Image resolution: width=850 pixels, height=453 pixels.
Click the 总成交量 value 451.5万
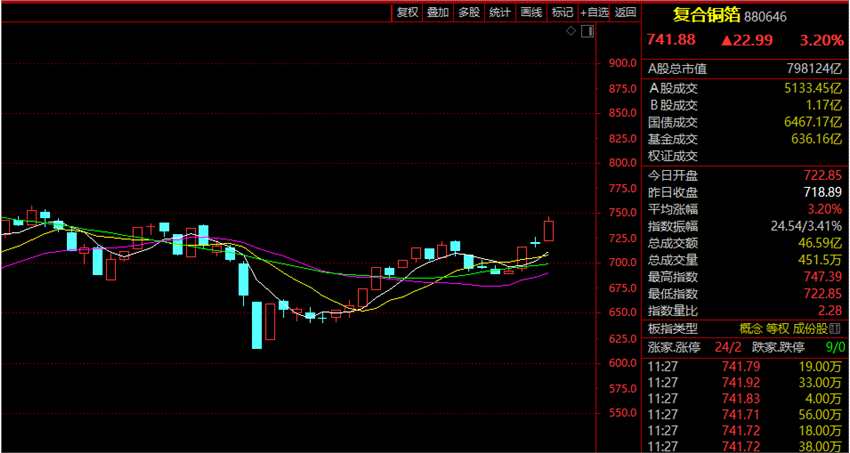[x=820, y=260]
